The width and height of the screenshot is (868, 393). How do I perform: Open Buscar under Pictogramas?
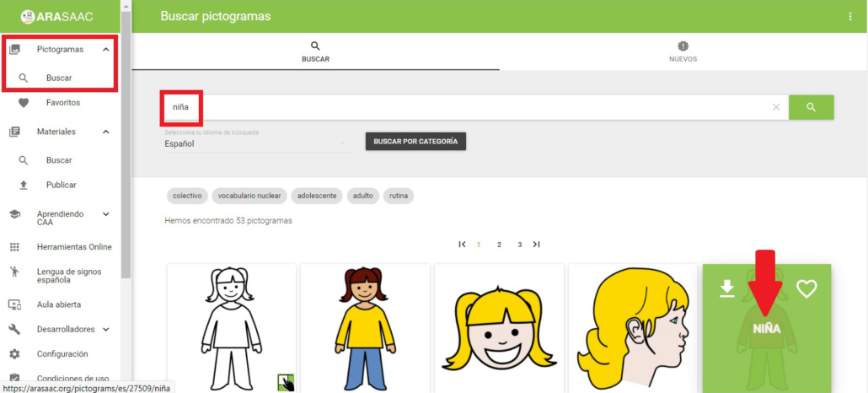pos(59,78)
